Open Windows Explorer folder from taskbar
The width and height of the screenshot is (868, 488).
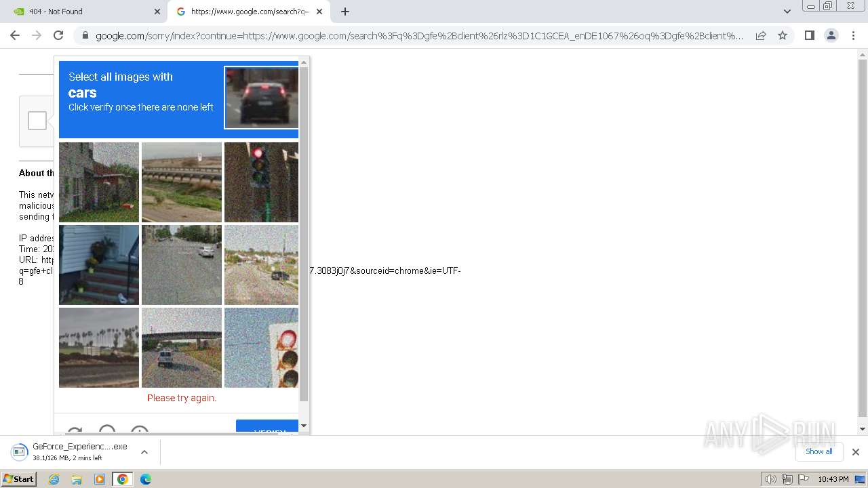(77, 479)
